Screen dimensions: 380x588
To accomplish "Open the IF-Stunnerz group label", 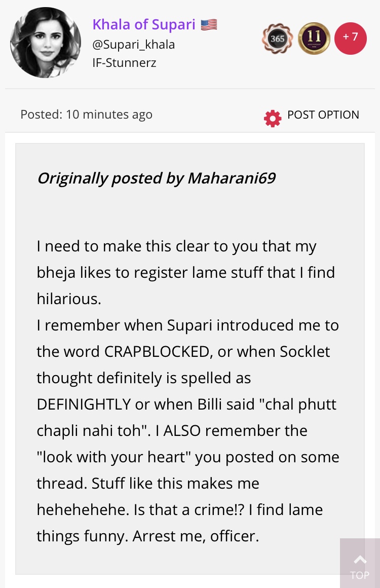I will [x=124, y=63].
